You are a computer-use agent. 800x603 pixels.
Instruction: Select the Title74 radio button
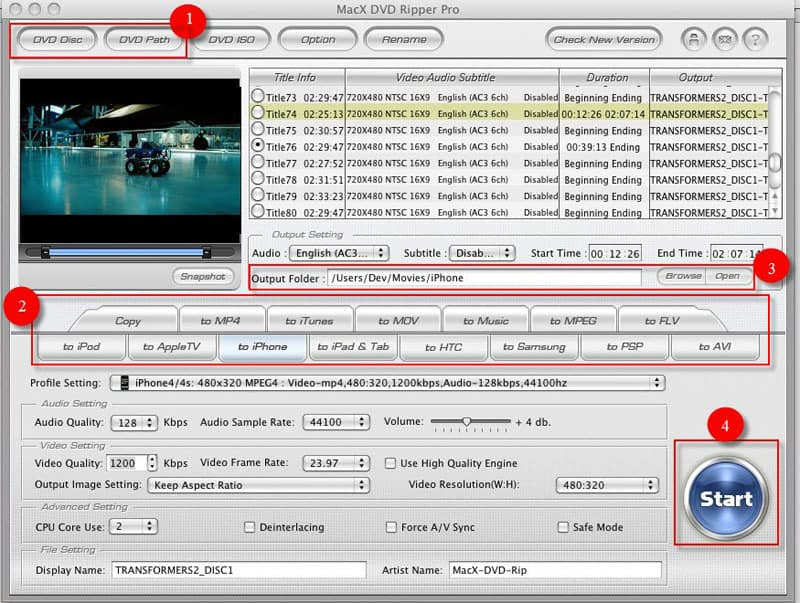(258, 113)
